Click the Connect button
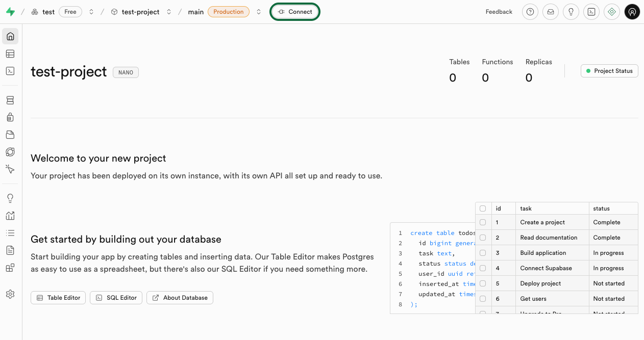The width and height of the screenshot is (644, 340). (x=295, y=12)
